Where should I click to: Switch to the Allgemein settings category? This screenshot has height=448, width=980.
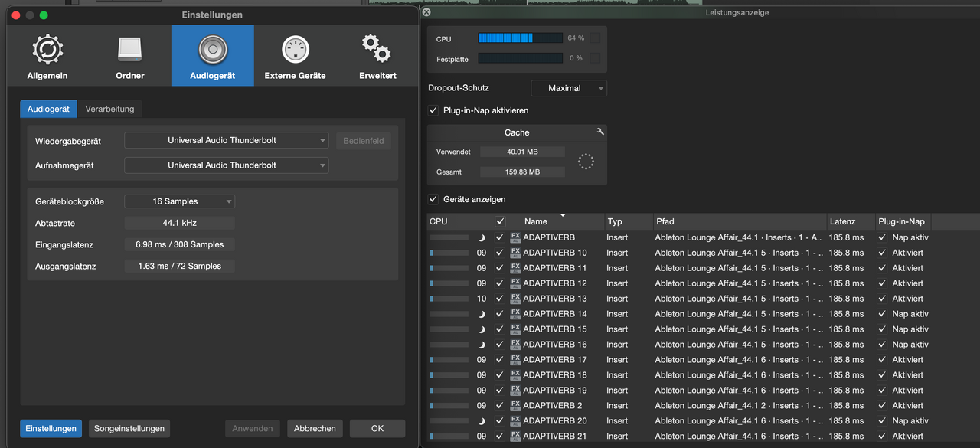[47, 56]
